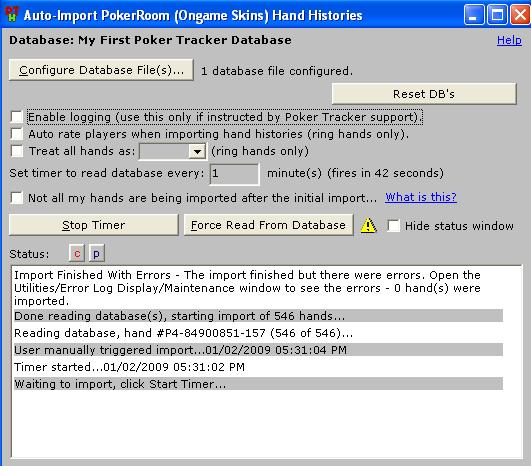Open the Help link
This screenshot has height=466, width=531.
tap(509, 40)
